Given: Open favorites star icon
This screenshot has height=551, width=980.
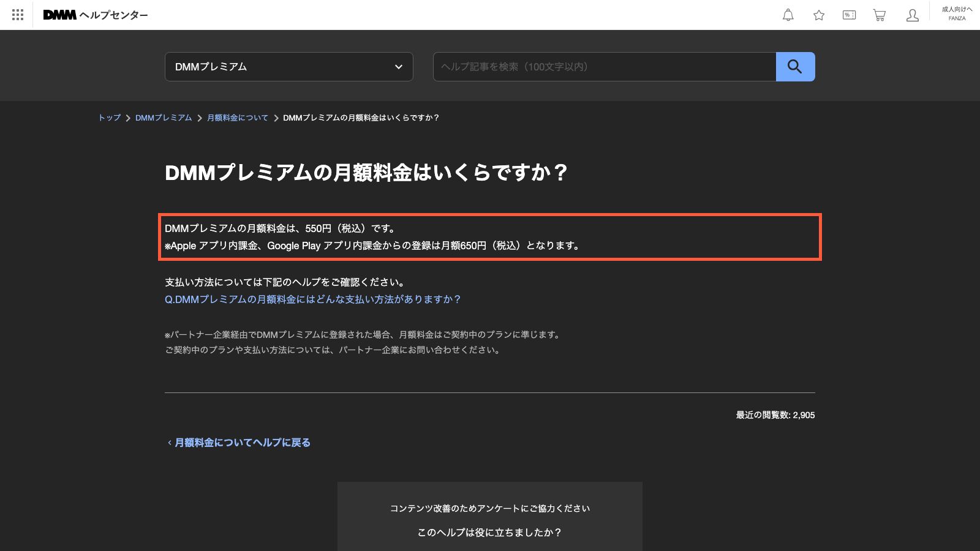Looking at the screenshot, I should [x=819, y=15].
